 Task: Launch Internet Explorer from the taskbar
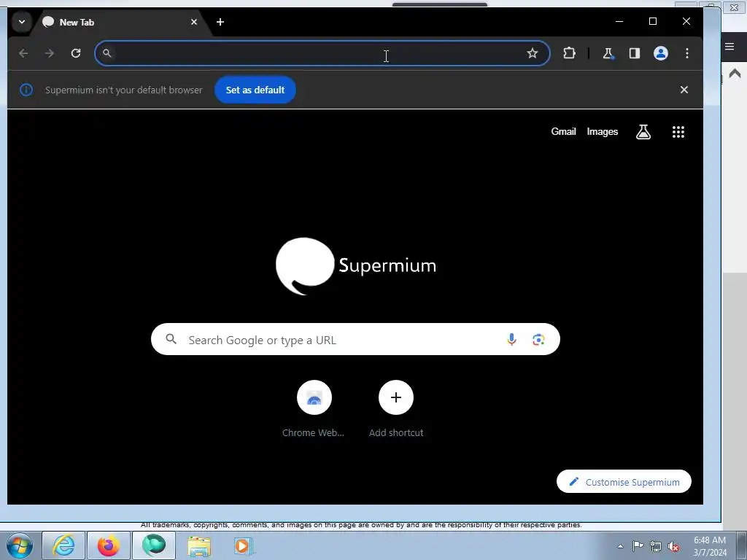pos(63,545)
